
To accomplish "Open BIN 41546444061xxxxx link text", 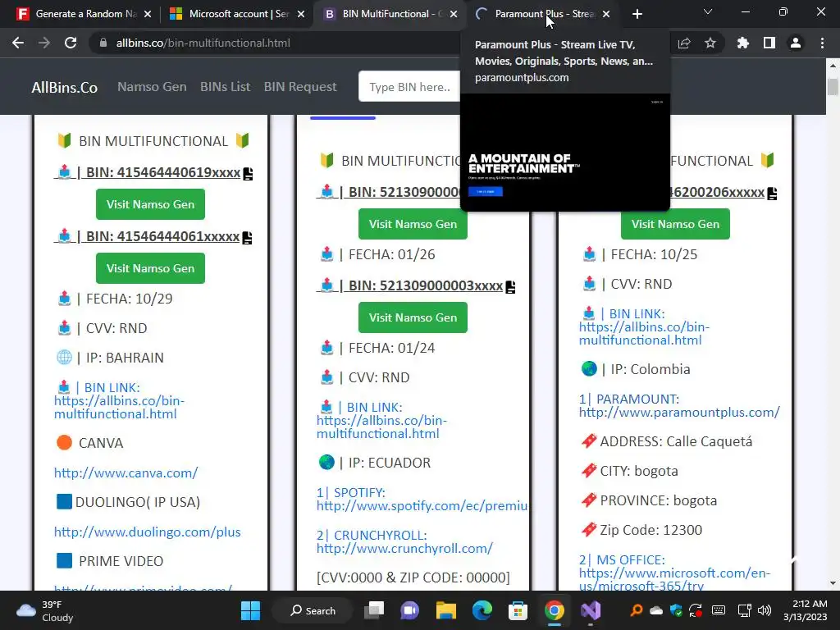I will click(x=147, y=236).
